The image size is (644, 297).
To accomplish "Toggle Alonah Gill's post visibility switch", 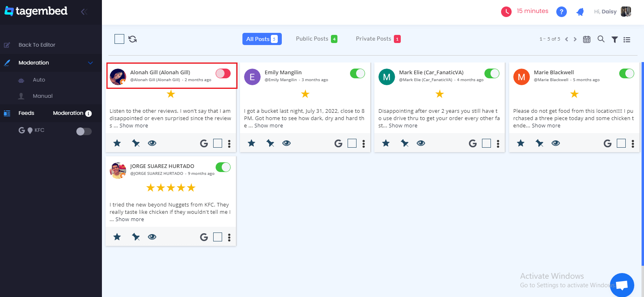I will tap(223, 73).
